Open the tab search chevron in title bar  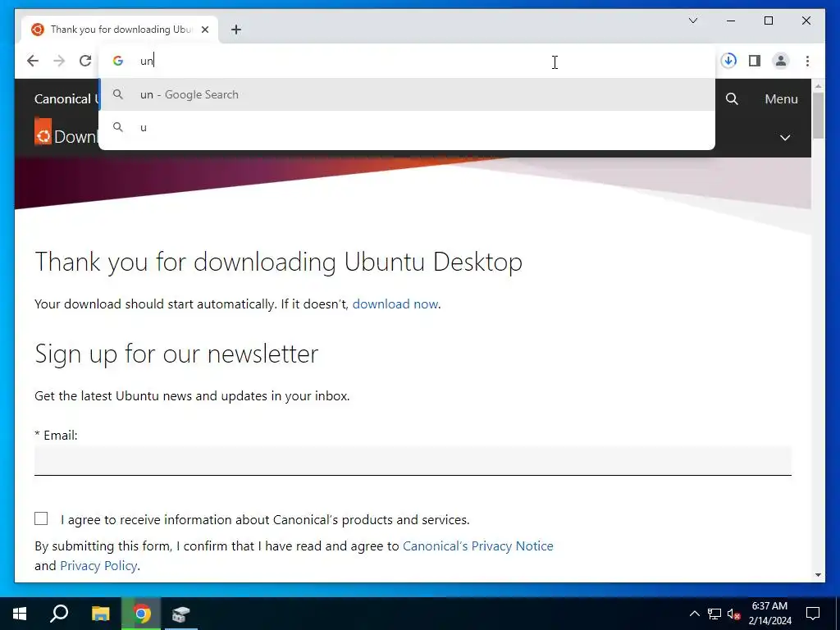click(693, 21)
